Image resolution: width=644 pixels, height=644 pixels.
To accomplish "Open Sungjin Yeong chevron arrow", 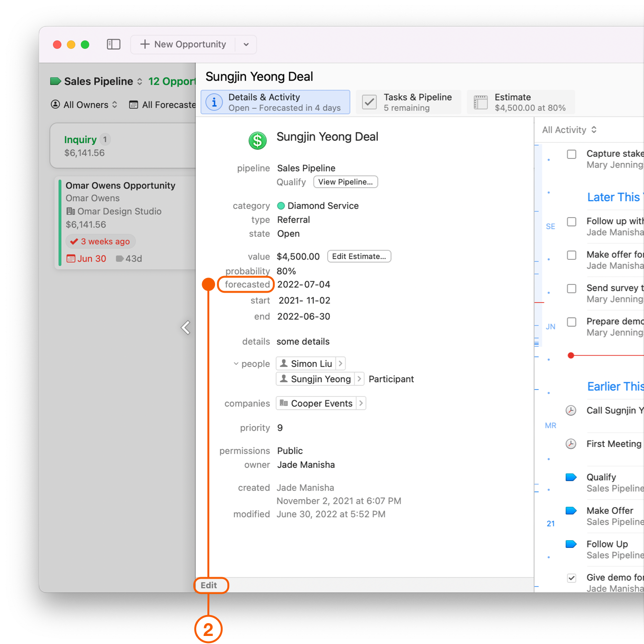I will point(359,379).
